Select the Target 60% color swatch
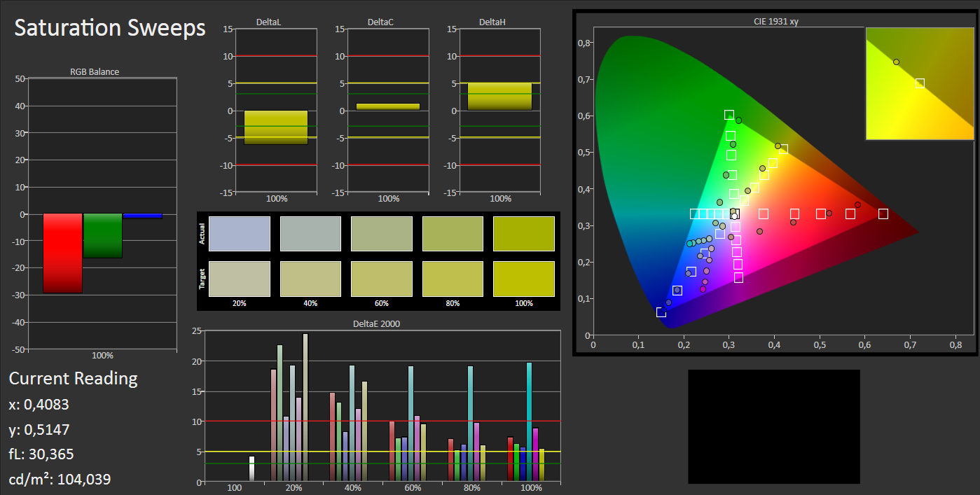 (x=382, y=279)
